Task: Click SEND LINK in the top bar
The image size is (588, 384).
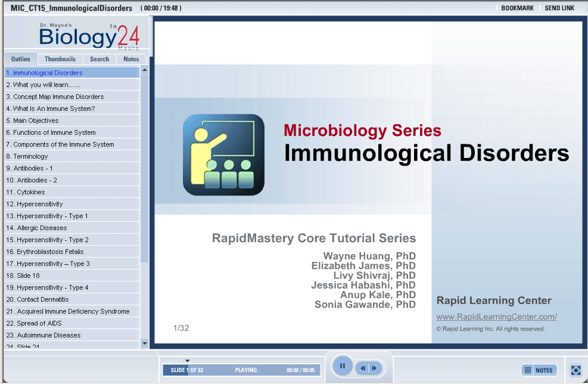Action: click(x=559, y=8)
